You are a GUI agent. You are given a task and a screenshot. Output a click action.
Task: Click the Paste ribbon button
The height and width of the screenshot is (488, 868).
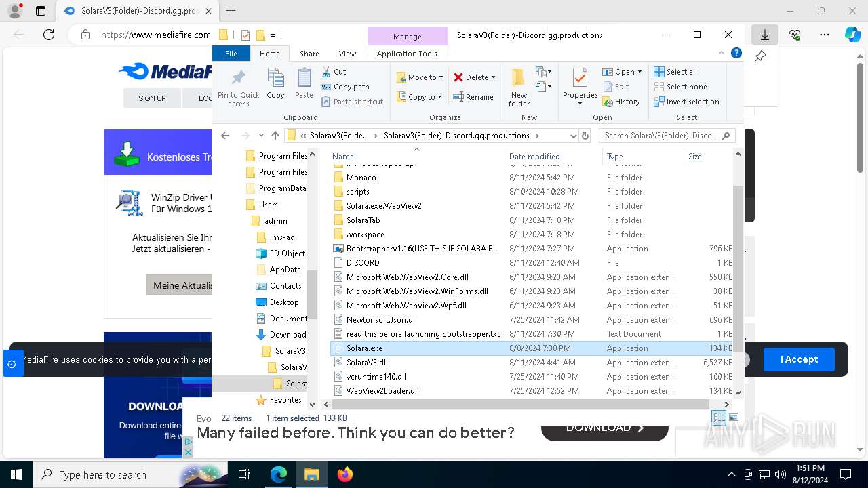304,84
